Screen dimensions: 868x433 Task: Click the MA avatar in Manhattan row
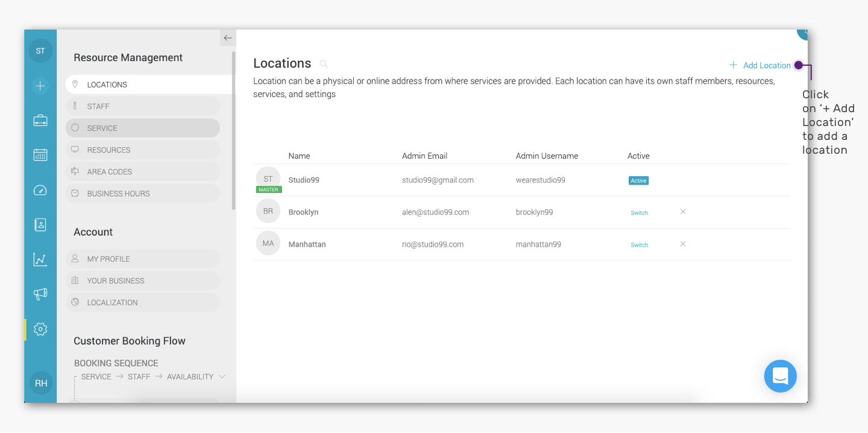coord(268,244)
